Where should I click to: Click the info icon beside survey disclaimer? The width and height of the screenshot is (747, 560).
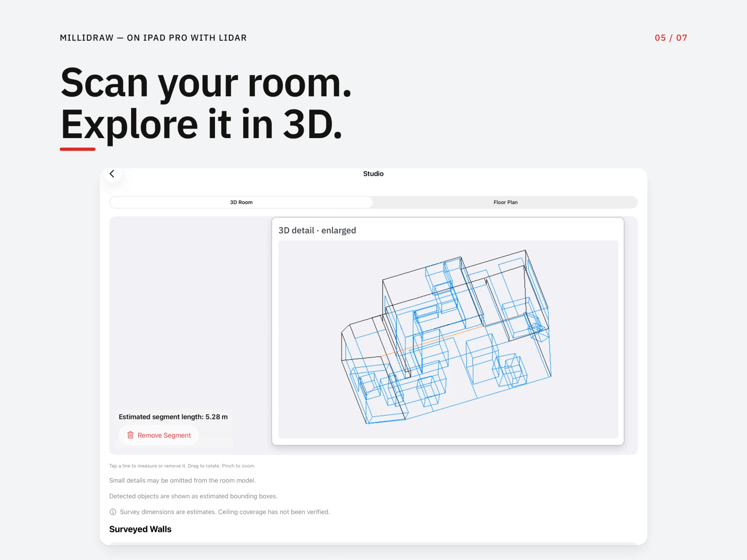(113, 512)
